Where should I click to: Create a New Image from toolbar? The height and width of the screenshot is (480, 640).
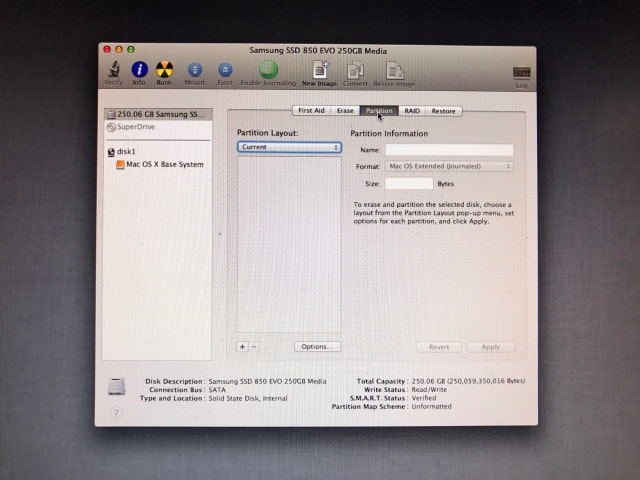click(x=320, y=70)
